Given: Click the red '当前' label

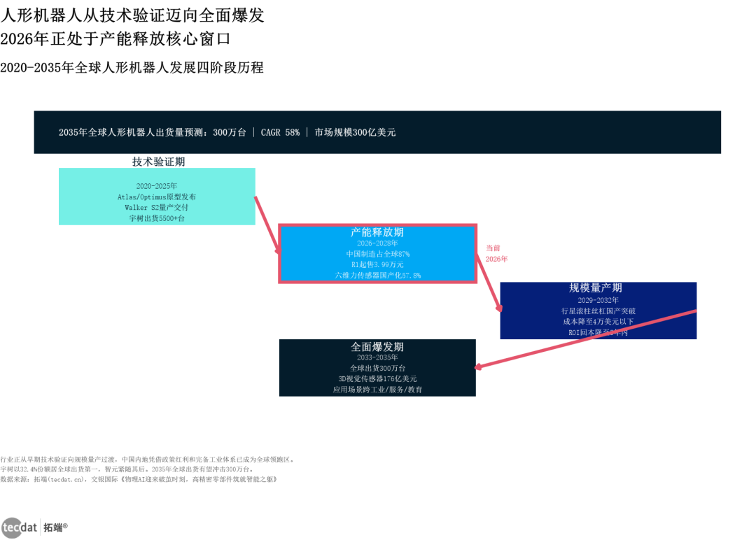Looking at the screenshot, I should click(x=493, y=248).
